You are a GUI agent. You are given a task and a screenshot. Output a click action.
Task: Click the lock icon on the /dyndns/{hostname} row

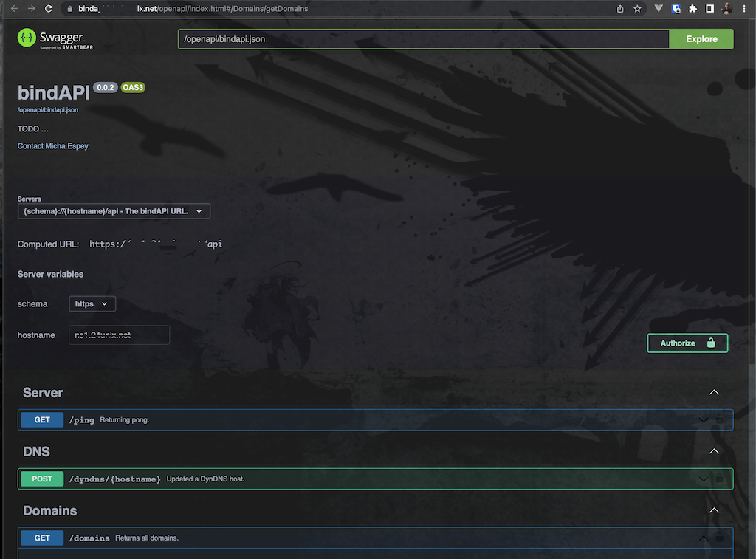coord(720,479)
